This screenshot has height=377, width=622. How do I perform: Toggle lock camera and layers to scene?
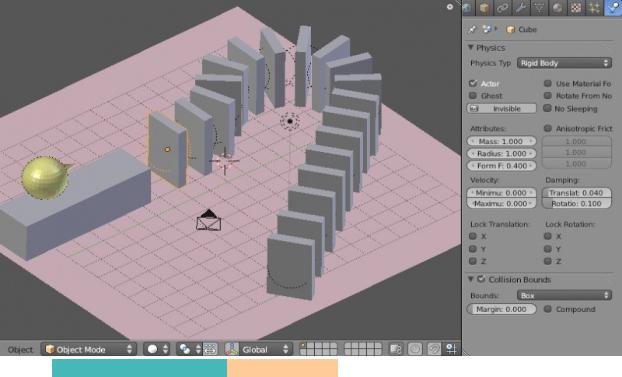click(x=395, y=349)
